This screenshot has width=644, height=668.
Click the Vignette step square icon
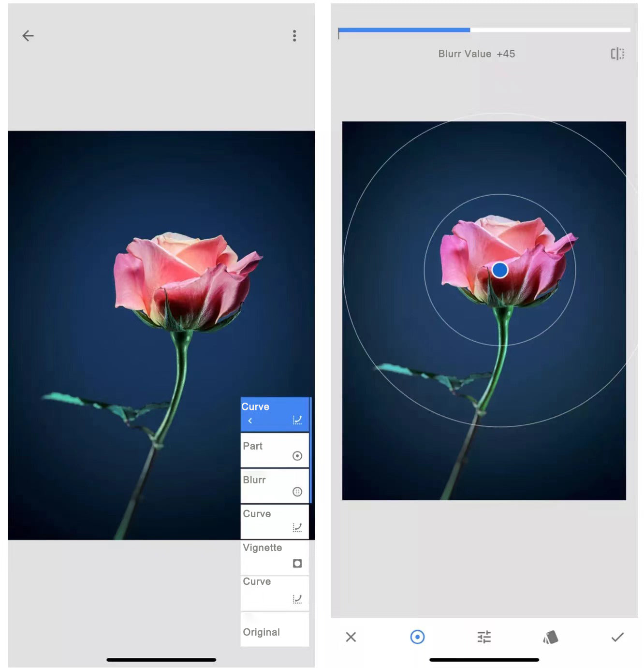click(x=297, y=563)
